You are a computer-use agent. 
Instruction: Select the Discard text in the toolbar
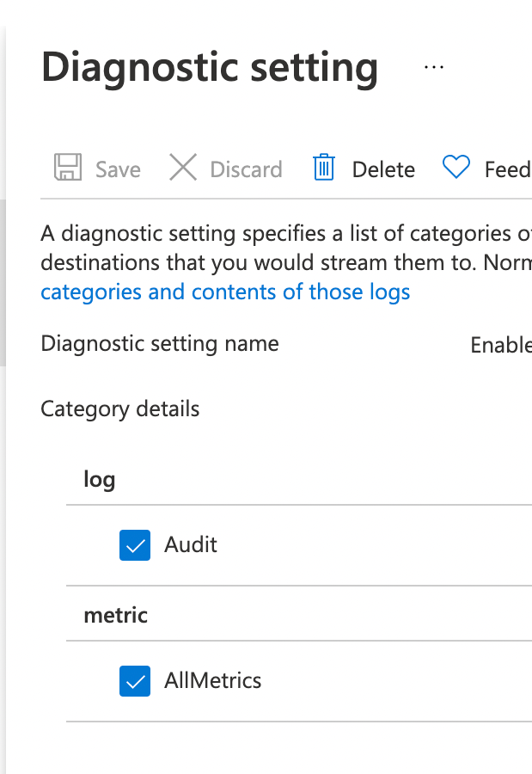tap(246, 169)
